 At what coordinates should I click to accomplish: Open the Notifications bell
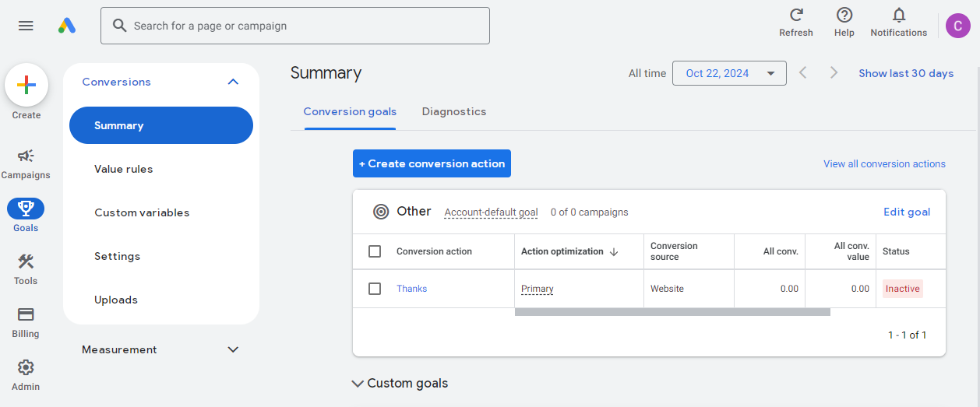click(x=899, y=15)
